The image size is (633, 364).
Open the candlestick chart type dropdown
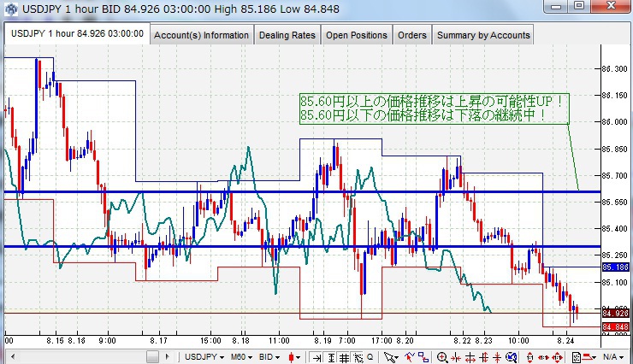click(x=294, y=356)
